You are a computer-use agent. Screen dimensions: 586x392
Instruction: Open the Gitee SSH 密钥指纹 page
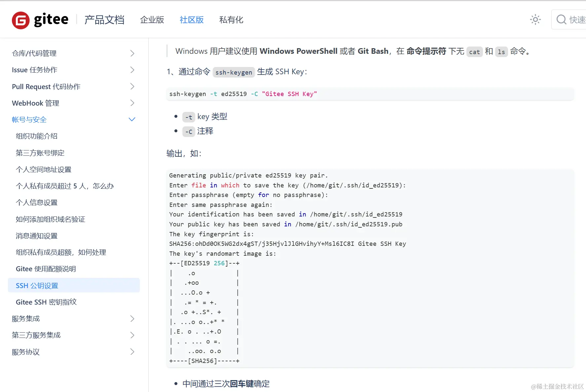click(x=46, y=302)
